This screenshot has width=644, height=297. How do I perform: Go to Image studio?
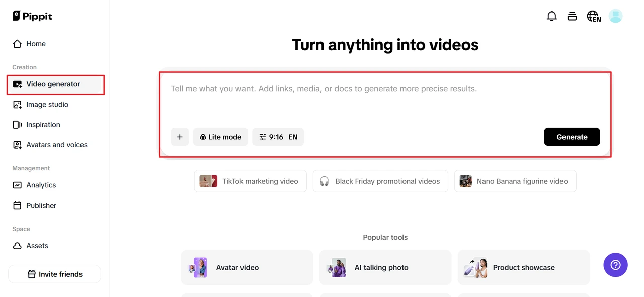47,105
